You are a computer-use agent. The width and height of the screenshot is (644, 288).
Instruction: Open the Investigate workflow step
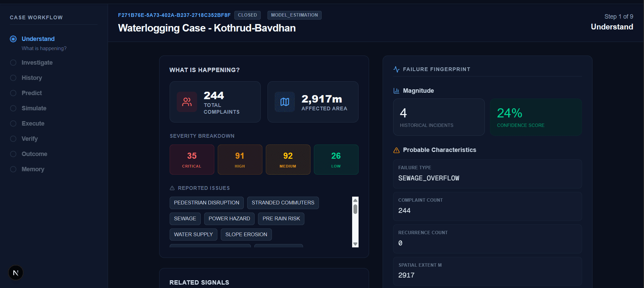pos(37,63)
